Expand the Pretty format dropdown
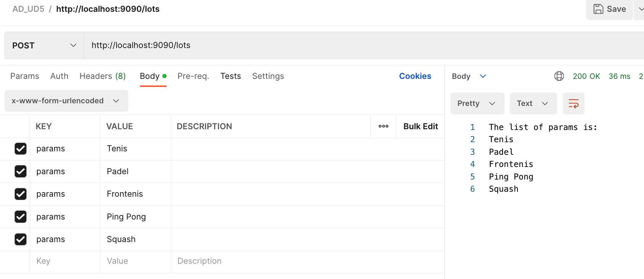The image size is (644, 279). coord(477,103)
